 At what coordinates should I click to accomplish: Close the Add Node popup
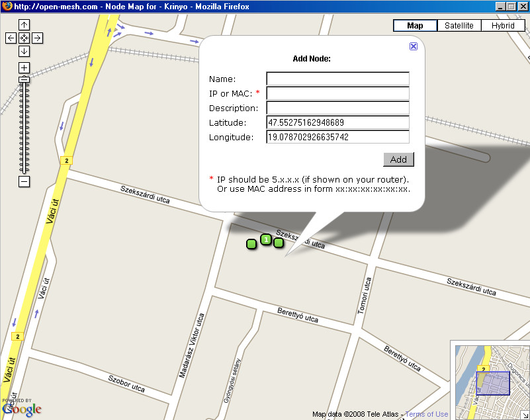point(414,46)
